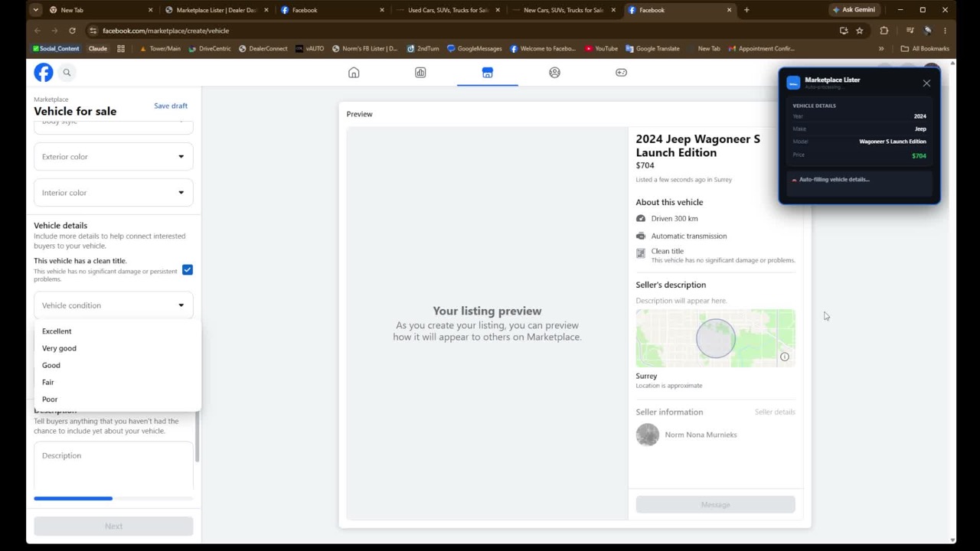Reload the page with browser refresh icon

point(72,31)
